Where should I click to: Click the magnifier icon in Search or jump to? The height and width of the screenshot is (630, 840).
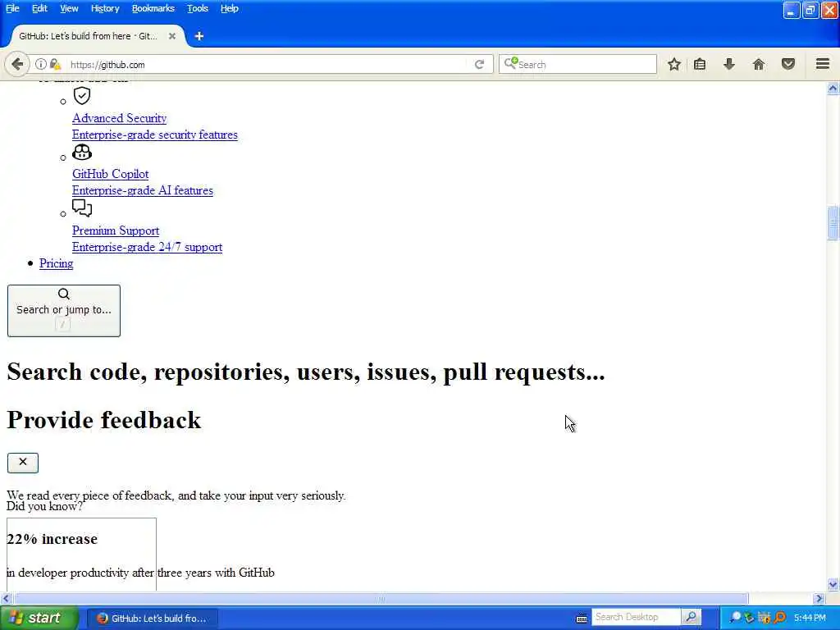pos(64,294)
